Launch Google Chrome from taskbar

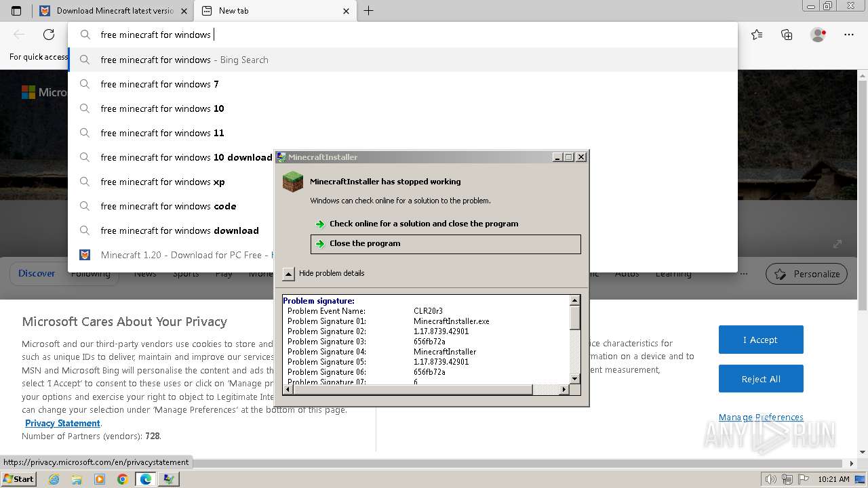(x=122, y=479)
